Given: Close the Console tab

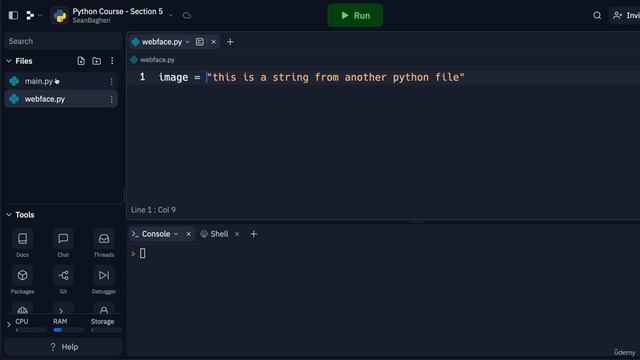Looking at the screenshot, I should [189, 234].
